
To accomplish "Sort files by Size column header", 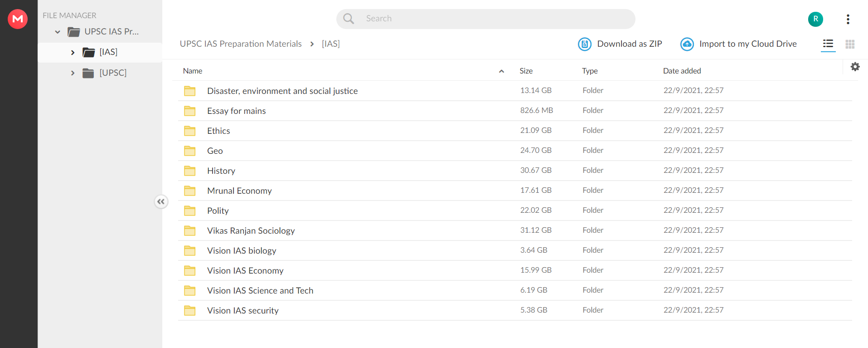I will click(x=526, y=71).
